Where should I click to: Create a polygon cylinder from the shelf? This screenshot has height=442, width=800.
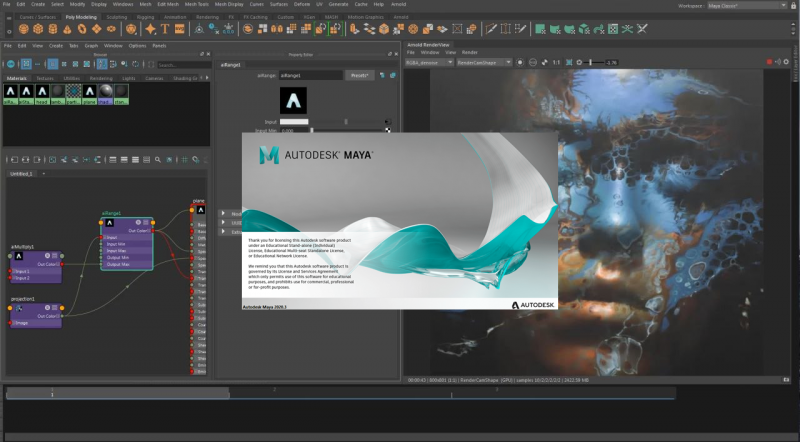tap(53, 29)
